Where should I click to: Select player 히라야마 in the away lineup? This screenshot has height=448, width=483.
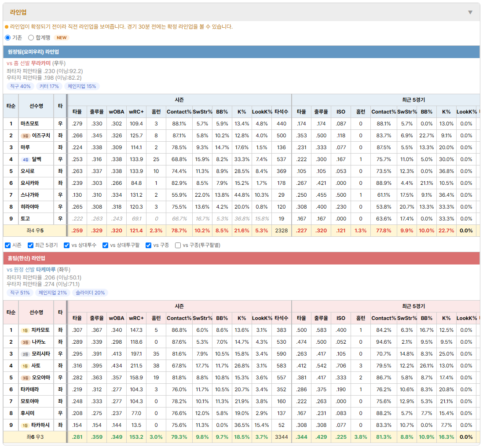(30, 207)
